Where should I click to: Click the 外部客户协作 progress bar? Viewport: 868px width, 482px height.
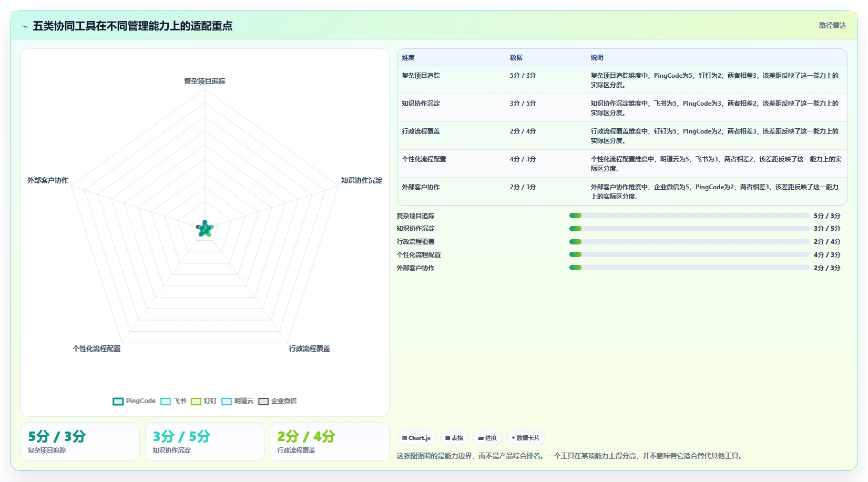(x=689, y=268)
